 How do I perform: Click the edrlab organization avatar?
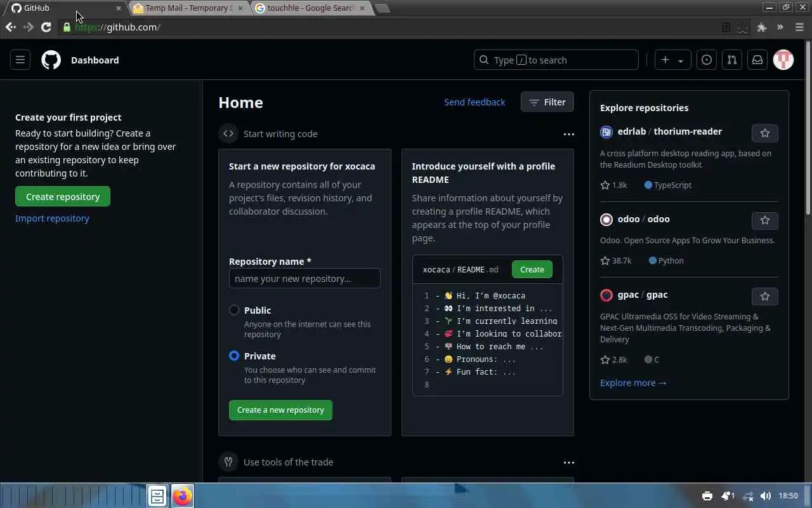tap(606, 131)
